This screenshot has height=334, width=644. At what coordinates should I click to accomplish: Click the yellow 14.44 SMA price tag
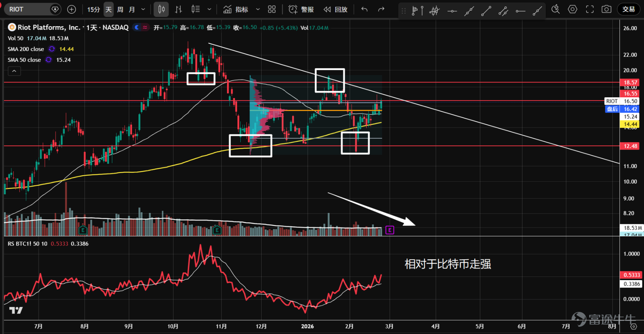[630, 124]
